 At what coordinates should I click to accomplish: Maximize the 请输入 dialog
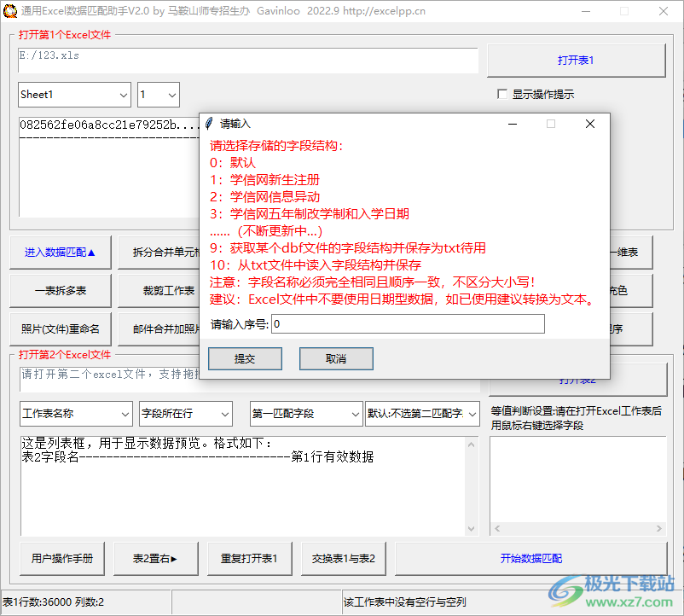point(551,124)
